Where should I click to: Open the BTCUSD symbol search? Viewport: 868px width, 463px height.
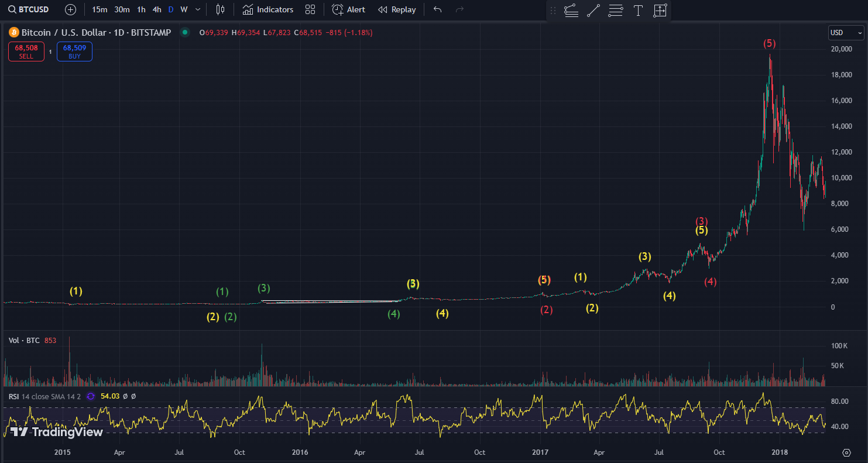click(29, 9)
